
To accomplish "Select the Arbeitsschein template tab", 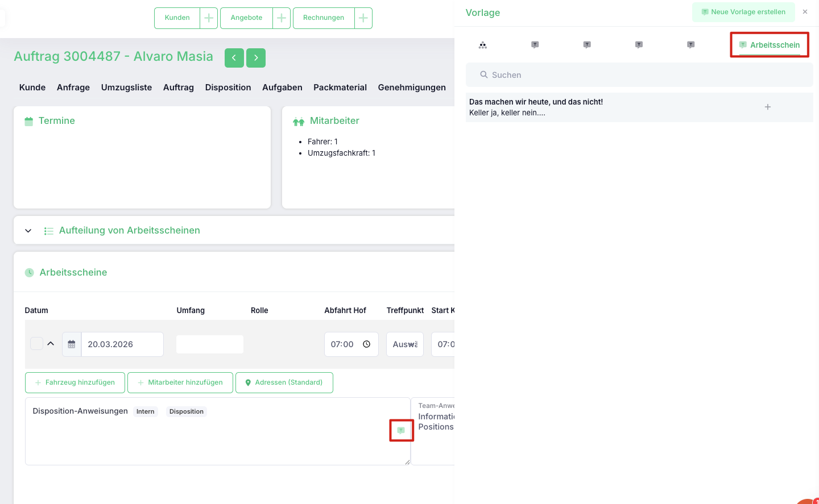I will (770, 45).
